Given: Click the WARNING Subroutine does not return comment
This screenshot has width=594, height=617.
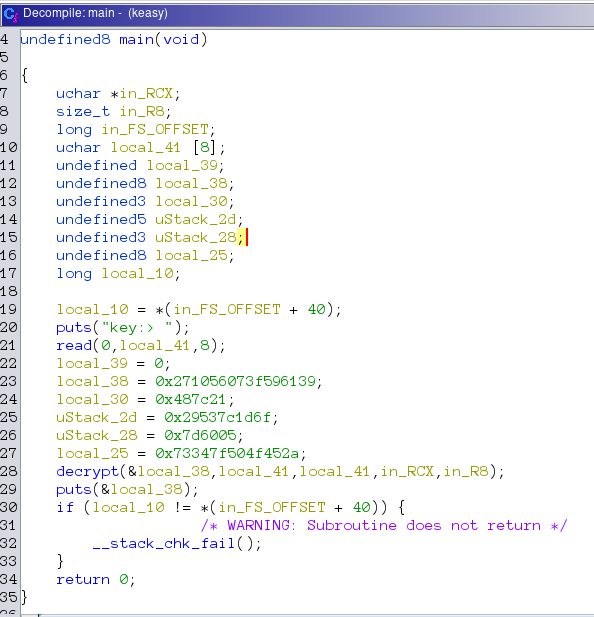Looking at the screenshot, I should 384,525.
